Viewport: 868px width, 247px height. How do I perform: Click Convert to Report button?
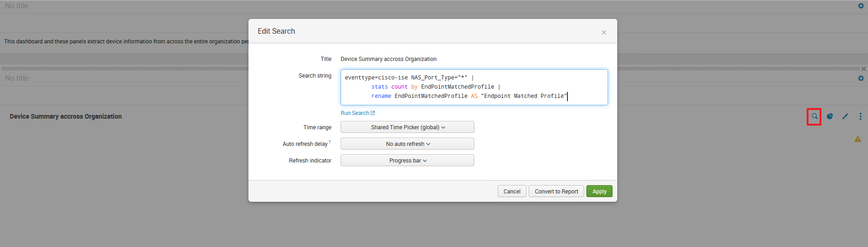(x=556, y=192)
